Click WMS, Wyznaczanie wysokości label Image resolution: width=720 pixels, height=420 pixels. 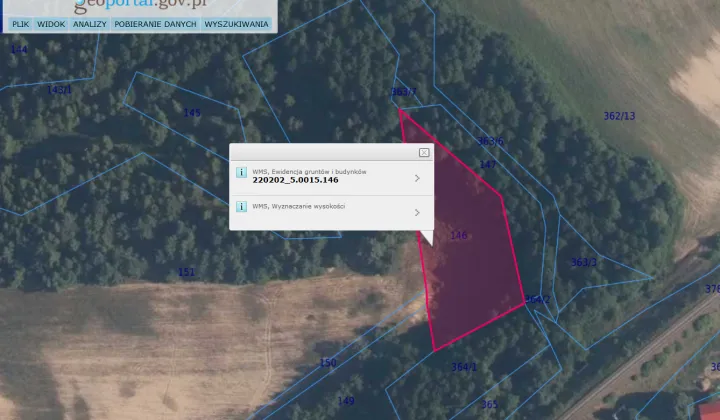tap(298, 206)
